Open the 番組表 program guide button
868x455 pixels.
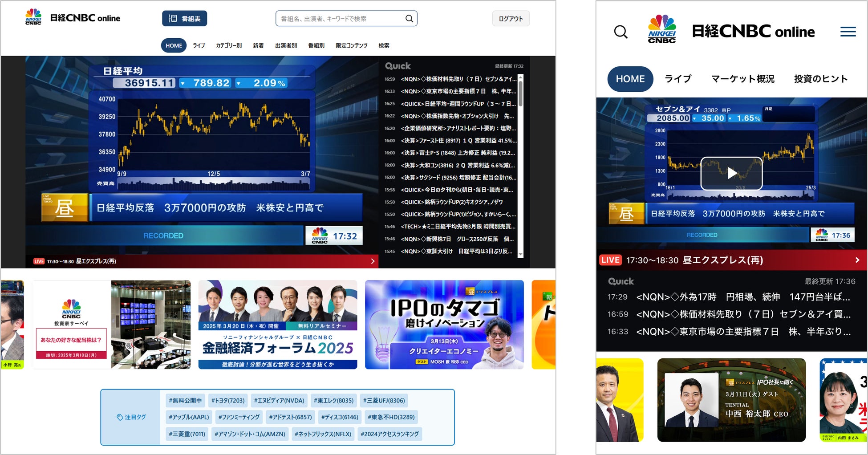pos(184,19)
